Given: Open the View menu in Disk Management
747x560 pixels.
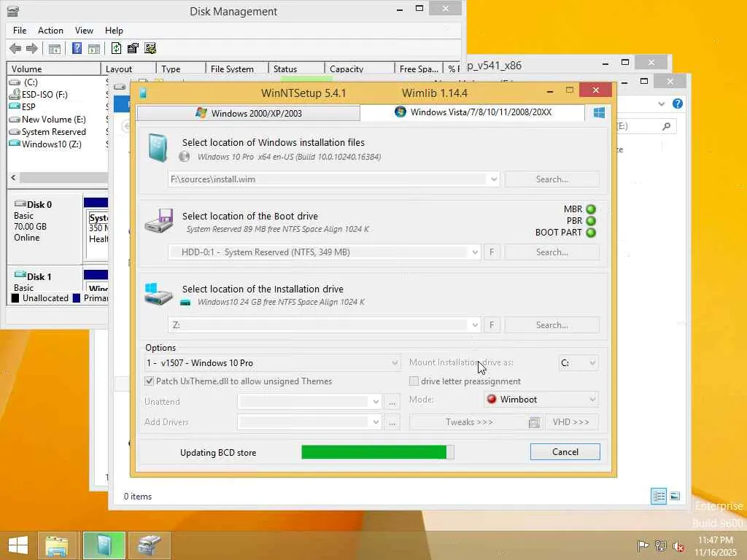Looking at the screenshot, I should [84, 31].
